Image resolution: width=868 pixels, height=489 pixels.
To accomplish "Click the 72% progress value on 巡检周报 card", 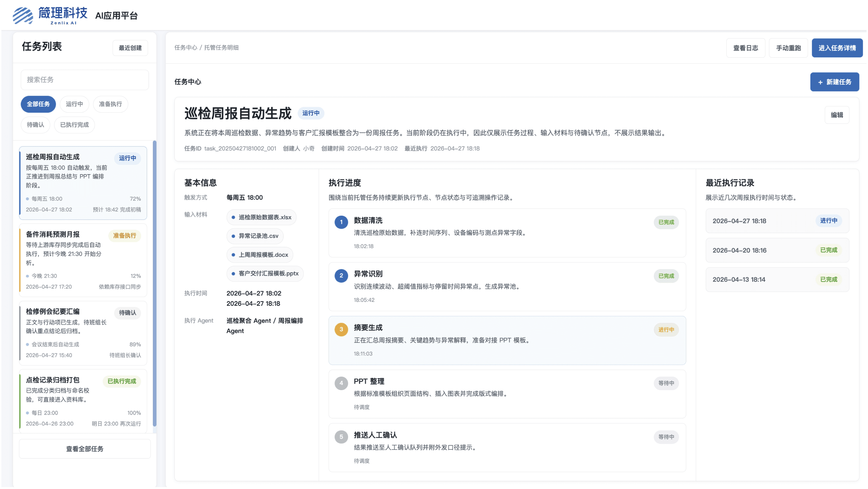I will [136, 199].
